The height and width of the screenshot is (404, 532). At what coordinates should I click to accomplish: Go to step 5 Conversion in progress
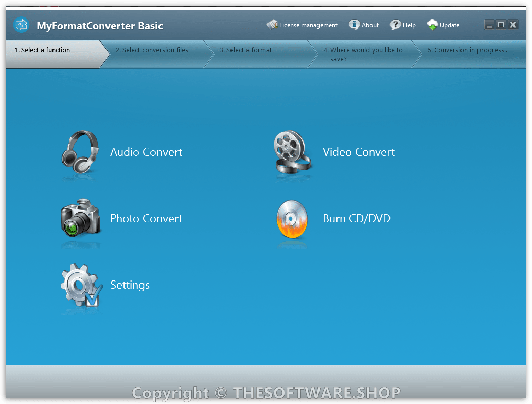click(x=470, y=55)
